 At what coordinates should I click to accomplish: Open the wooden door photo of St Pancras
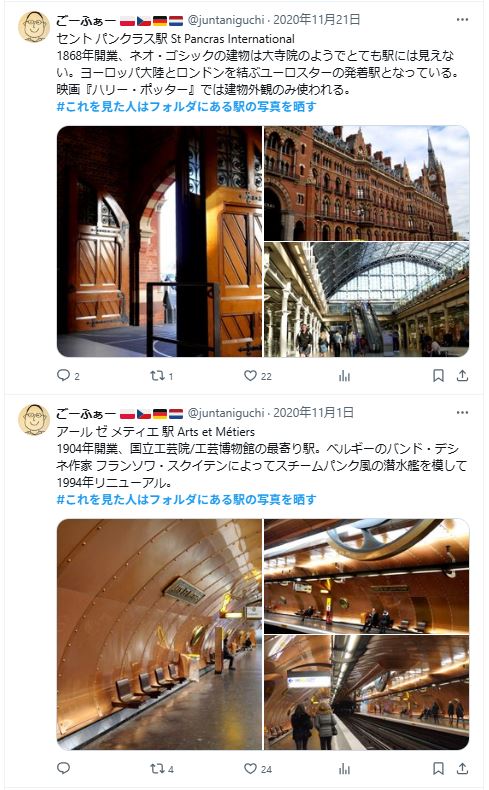coord(159,241)
